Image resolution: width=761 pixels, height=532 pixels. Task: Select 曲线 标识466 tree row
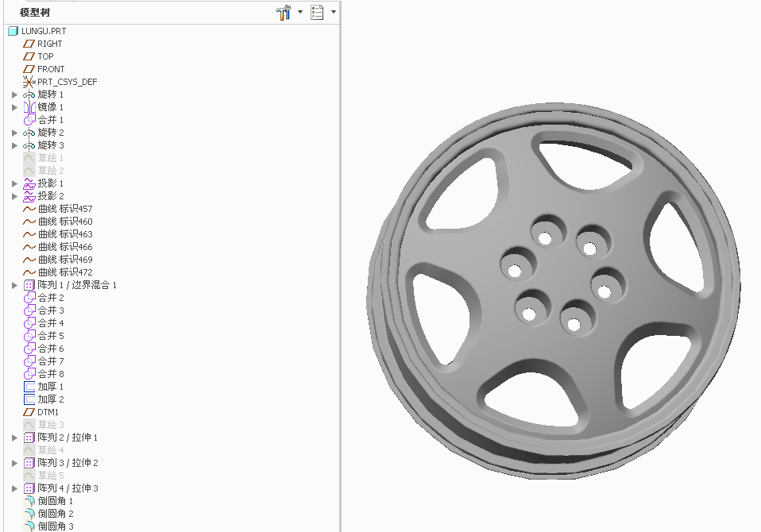click(65, 247)
